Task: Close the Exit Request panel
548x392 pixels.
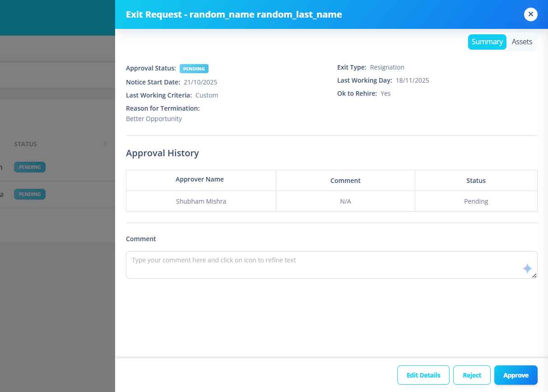Action: tap(530, 14)
